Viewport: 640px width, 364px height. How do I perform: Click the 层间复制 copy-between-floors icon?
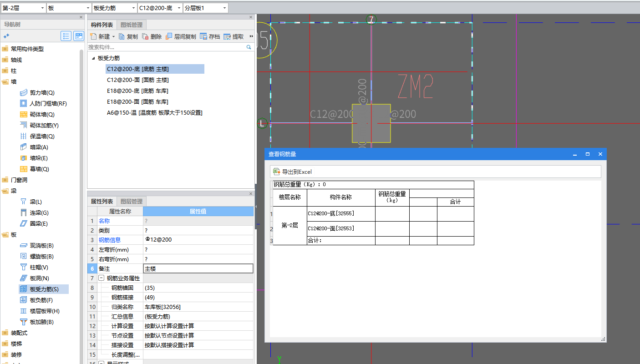pos(169,36)
